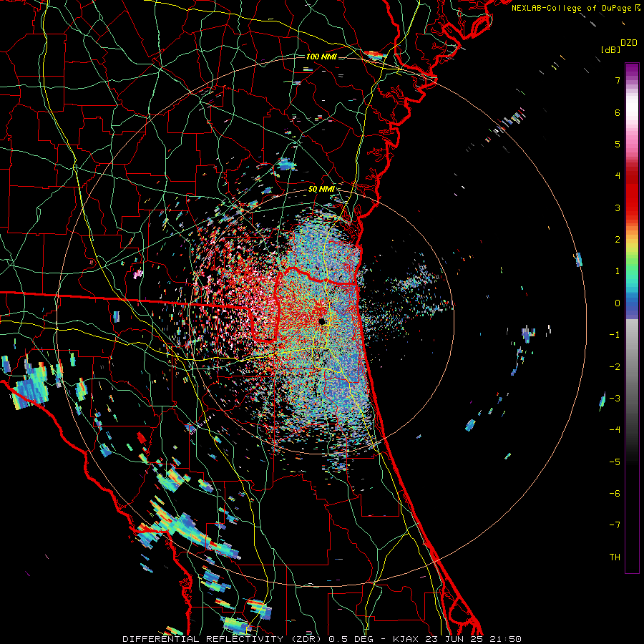Image resolution: width=644 pixels, height=644 pixels.
Task: Click the -1 tick label on the scale
Action: [615, 335]
